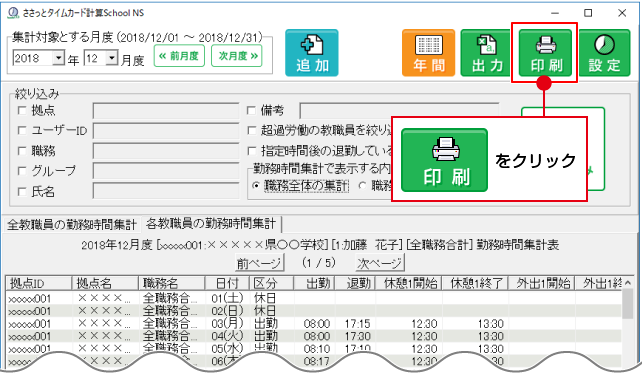Select the 04(火) date cell
Image resolution: width=642 pixels, height=377 pixels.
(227, 336)
